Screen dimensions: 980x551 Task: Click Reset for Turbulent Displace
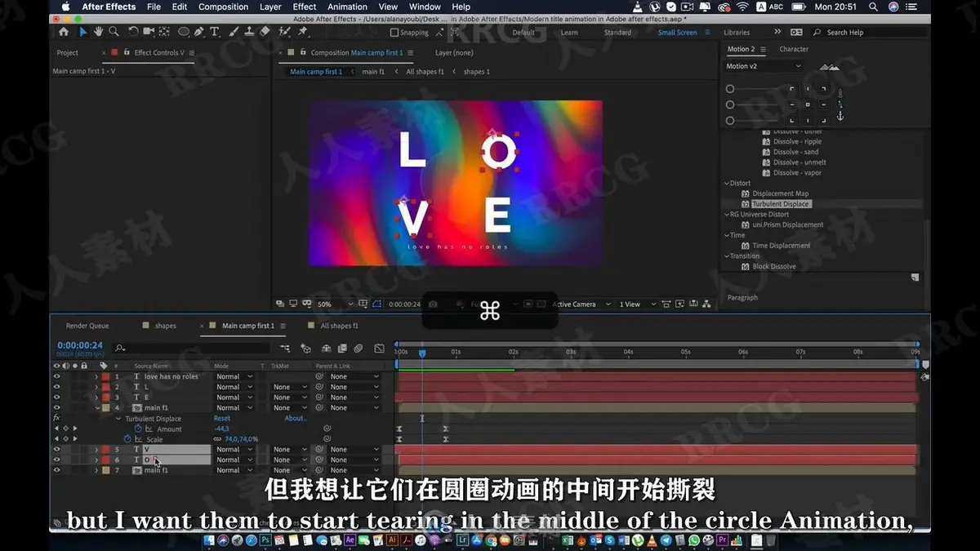click(222, 419)
